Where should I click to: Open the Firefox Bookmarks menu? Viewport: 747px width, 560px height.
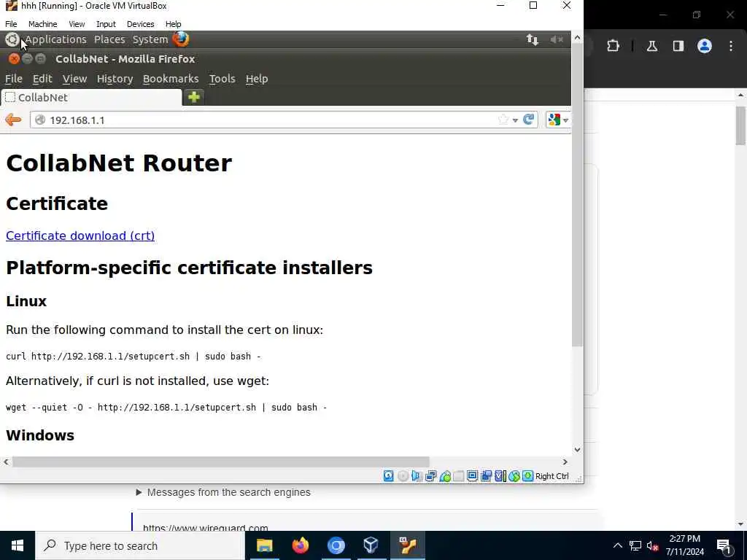point(171,79)
